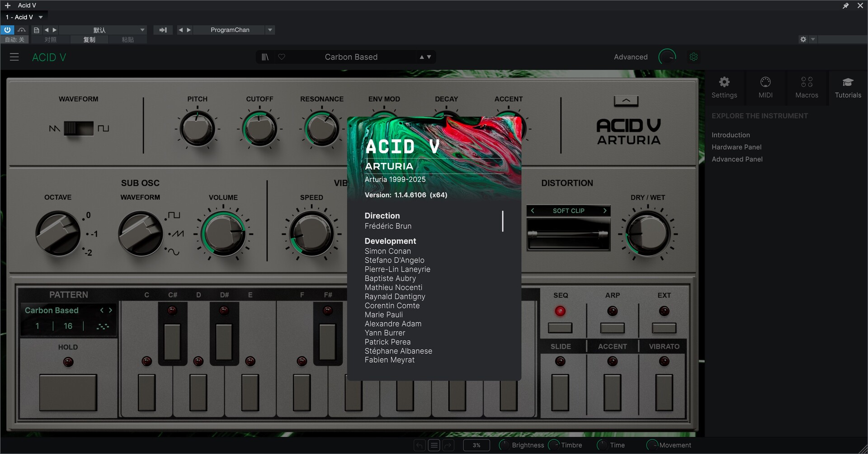868x454 pixels.
Task: Open the pattern view dotted icon
Action: click(103, 326)
